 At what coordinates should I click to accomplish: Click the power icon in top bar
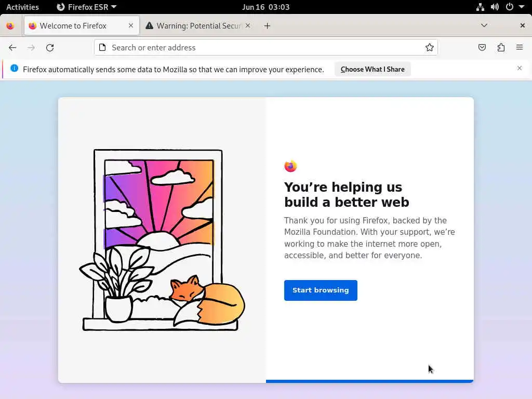510,7
